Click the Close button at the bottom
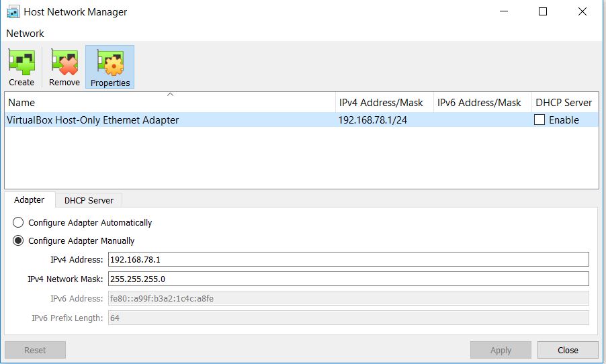This screenshot has height=364, width=606. (x=568, y=350)
